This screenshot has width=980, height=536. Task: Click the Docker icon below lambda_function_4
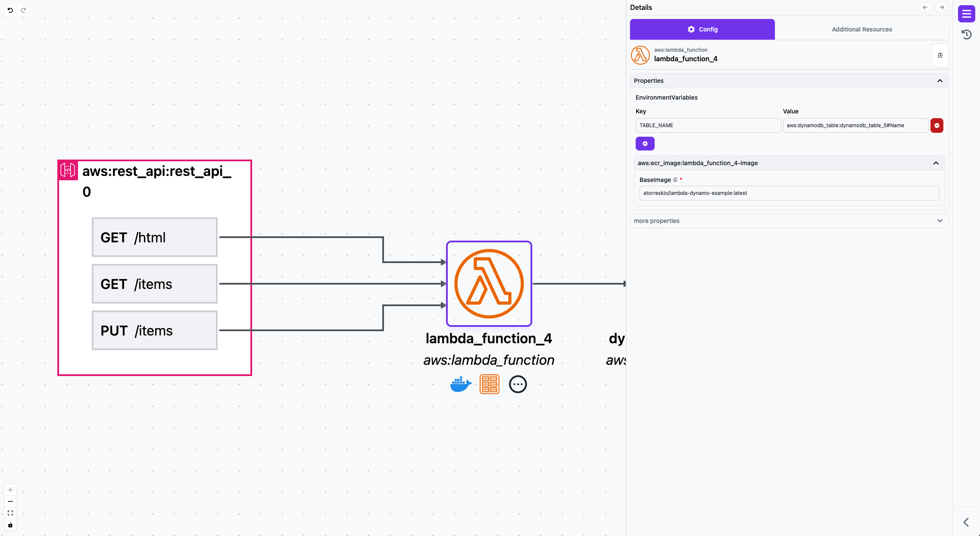pos(460,384)
